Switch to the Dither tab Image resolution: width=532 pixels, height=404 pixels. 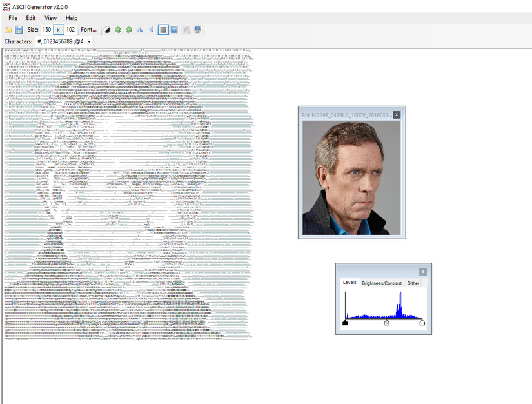pos(413,283)
